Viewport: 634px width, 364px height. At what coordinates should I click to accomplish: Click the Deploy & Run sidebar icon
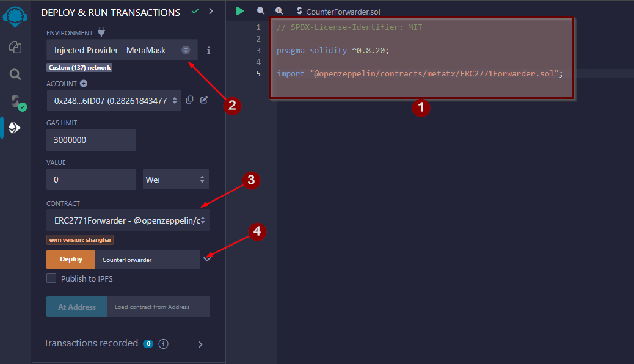pos(15,128)
